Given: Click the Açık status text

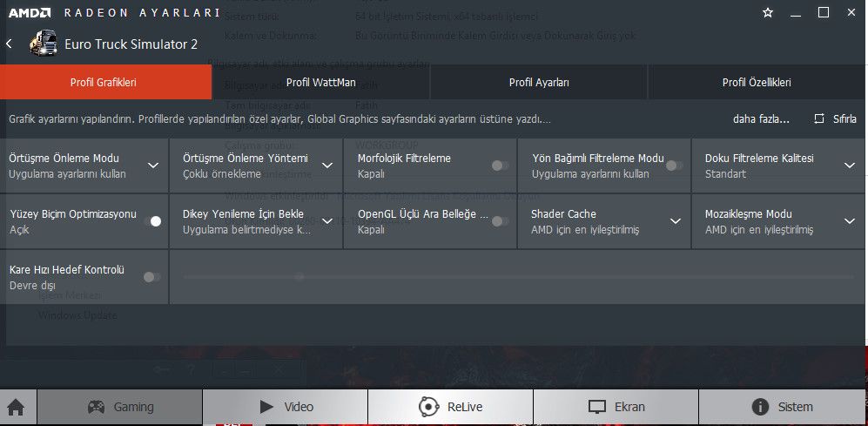Looking at the screenshot, I should (x=19, y=230).
